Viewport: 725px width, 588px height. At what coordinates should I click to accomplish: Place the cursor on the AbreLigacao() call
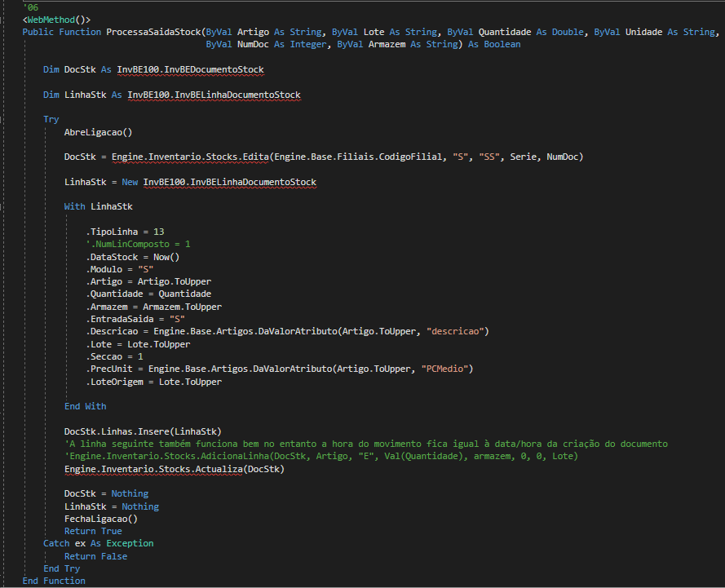click(98, 132)
